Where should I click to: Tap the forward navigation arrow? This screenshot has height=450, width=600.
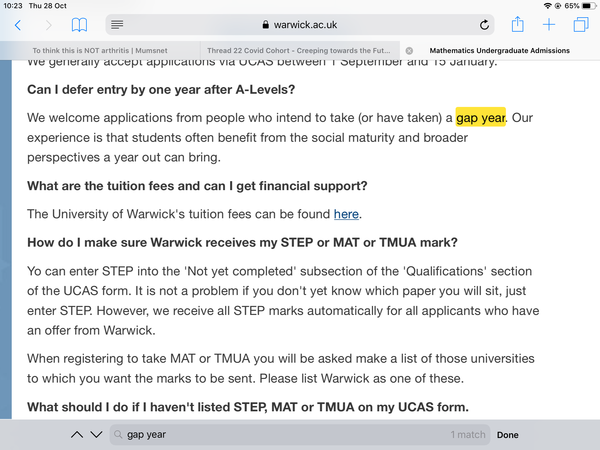49,25
